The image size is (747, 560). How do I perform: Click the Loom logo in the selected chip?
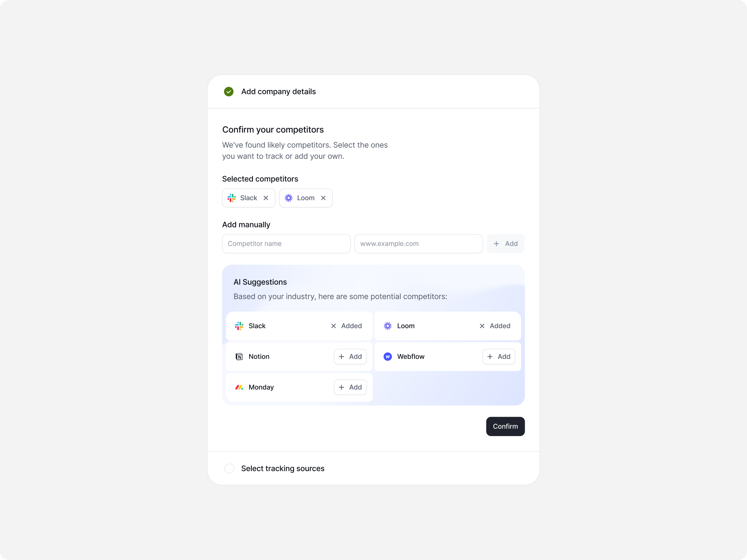click(289, 198)
